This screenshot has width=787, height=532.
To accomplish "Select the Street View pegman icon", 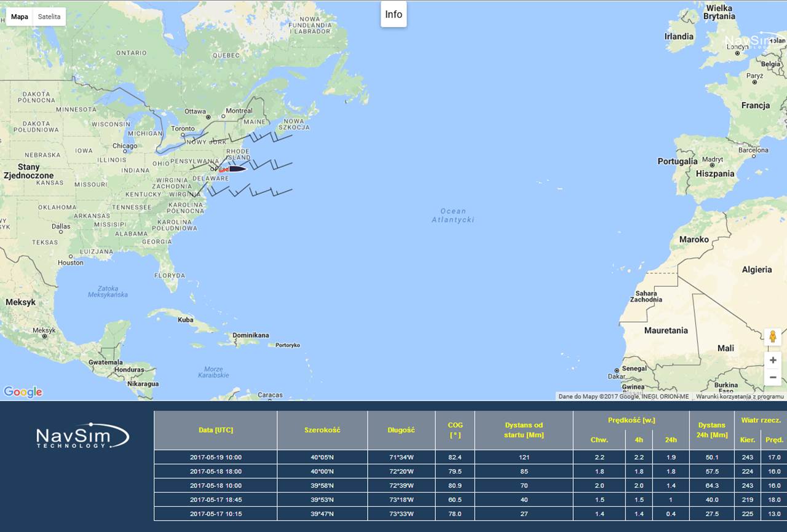I will [x=773, y=337].
